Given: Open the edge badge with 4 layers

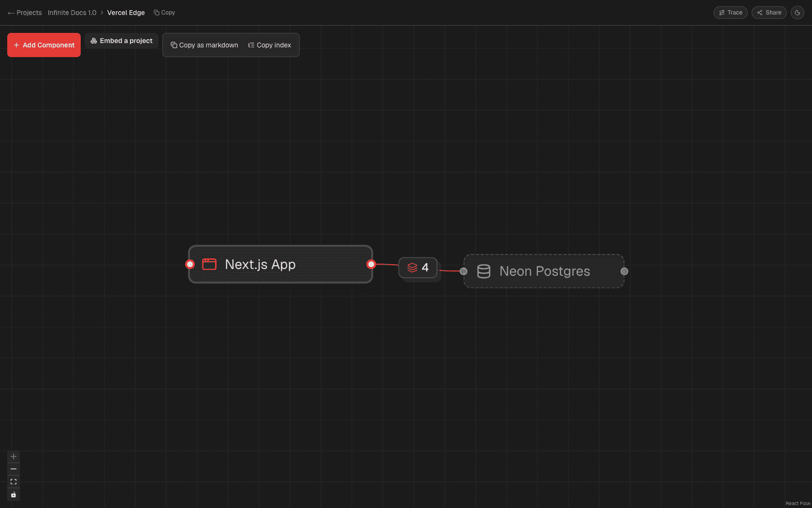Looking at the screenshot, I should coord(418,268).
